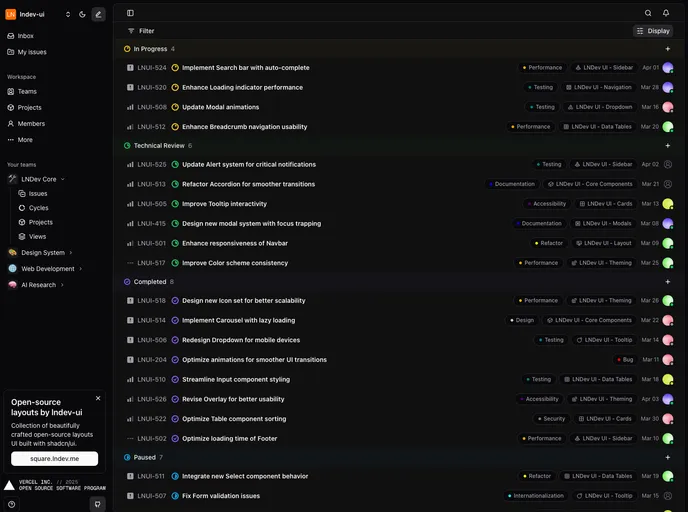Viewport: 688px width, 512px height.
Task: Open the notifications bell
Action: pyautogui.click(x=666, y=13)
